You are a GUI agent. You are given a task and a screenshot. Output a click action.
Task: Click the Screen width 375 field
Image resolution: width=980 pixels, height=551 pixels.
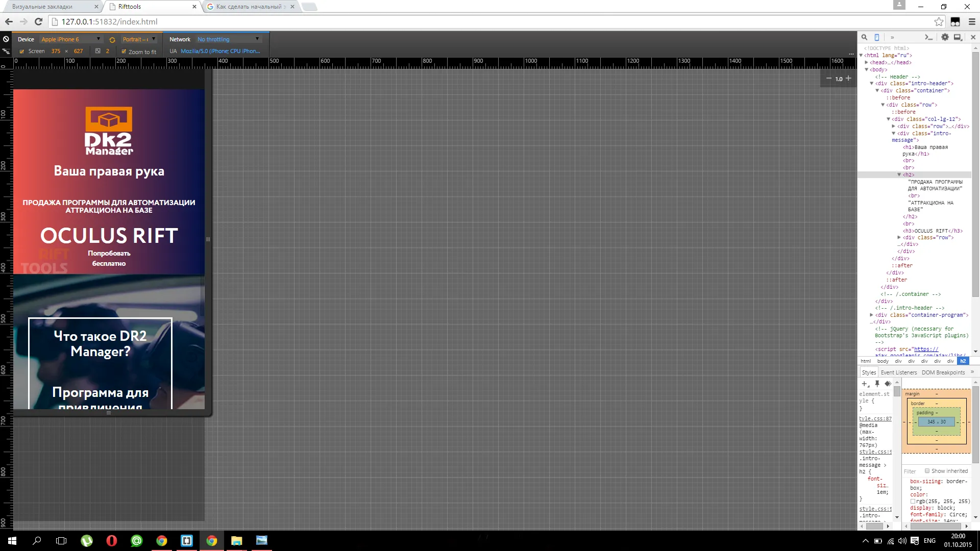[56, 51]
